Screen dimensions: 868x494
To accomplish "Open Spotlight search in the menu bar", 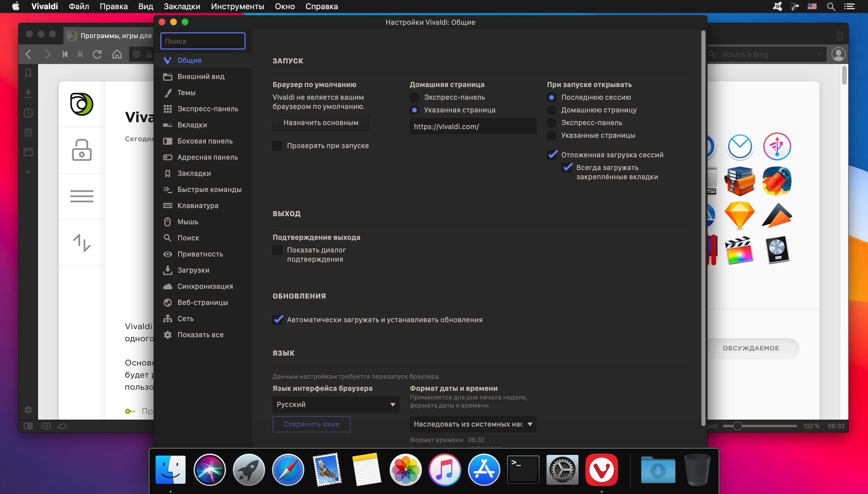I will [x=831, y=6].
